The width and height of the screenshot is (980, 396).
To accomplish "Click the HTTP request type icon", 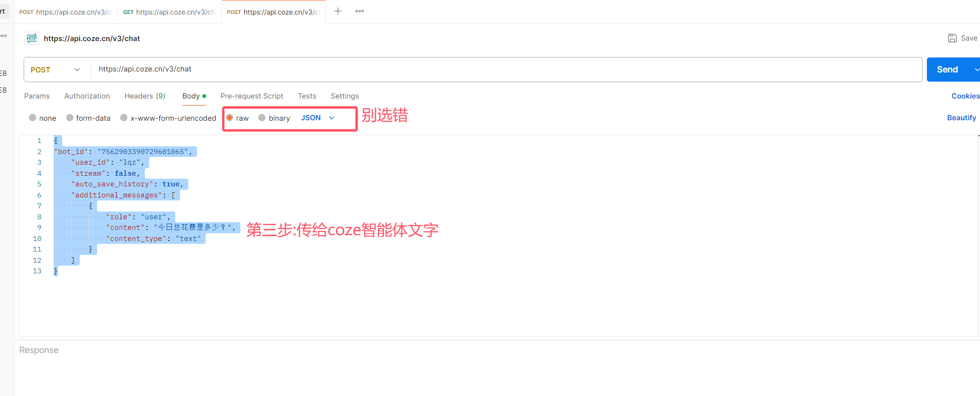I will pyautogui.click(x=32, y=38).
